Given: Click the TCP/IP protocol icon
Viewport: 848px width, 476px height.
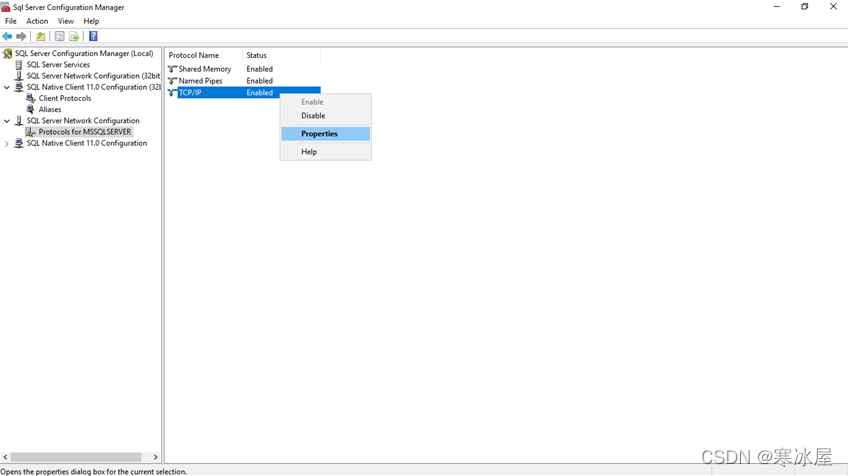Looking at the screenshot, I should pyautogui.click(x=173, y=92).
